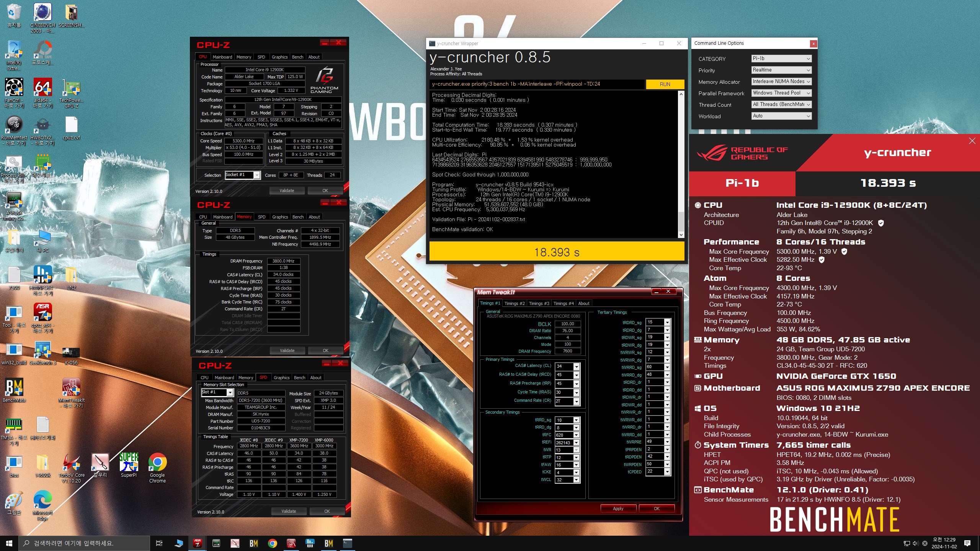
Task: Click the BCLK value field in MemTweakIt
Action: 567,324
